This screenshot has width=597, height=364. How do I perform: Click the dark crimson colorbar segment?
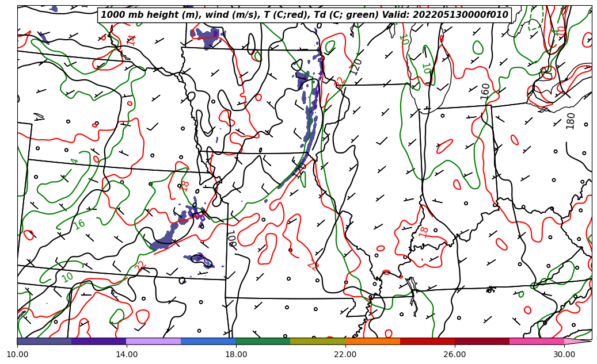[x=482, y=341]
